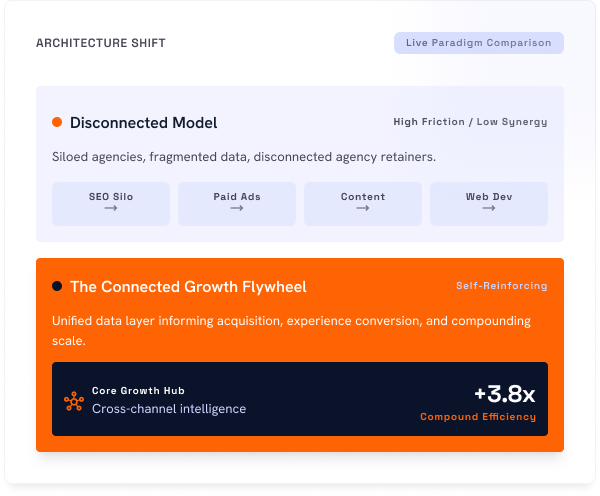Click The Connected Growth Flywheel heading
Screen dimensions: 600x496
(188, 287)
